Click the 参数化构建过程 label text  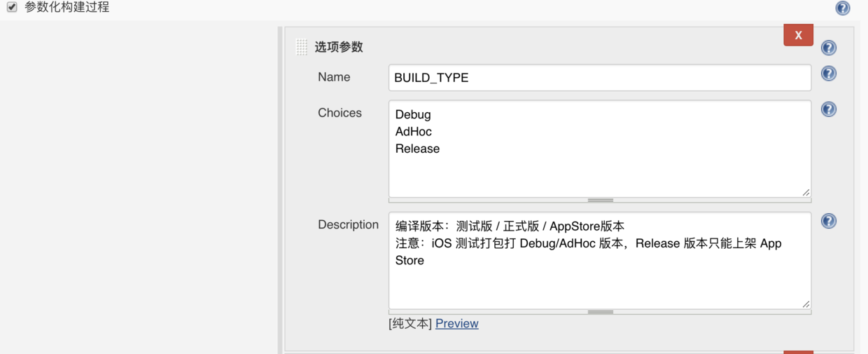(67, 8)
